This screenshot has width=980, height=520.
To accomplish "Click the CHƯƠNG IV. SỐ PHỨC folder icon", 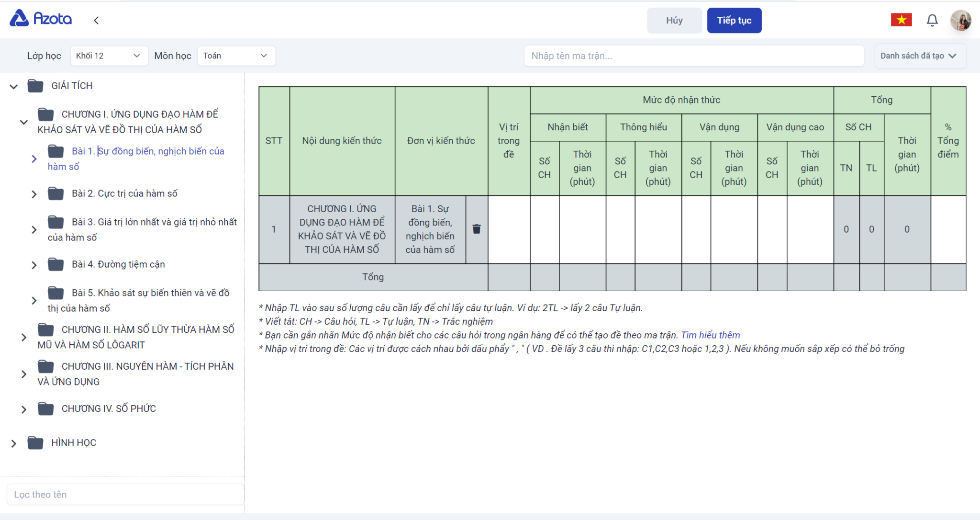I will pyautogui.click(x=46, y=408).
